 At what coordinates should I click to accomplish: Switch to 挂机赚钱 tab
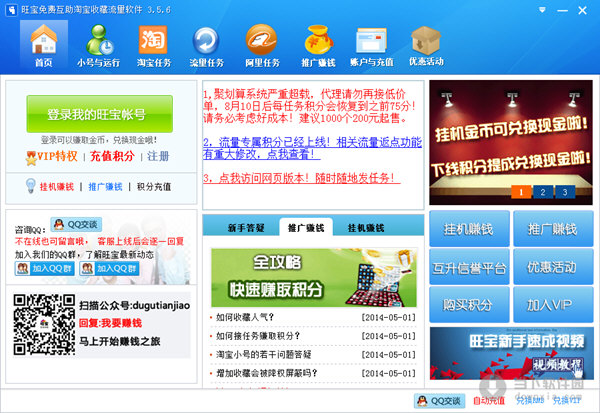(x=366, y=228)
